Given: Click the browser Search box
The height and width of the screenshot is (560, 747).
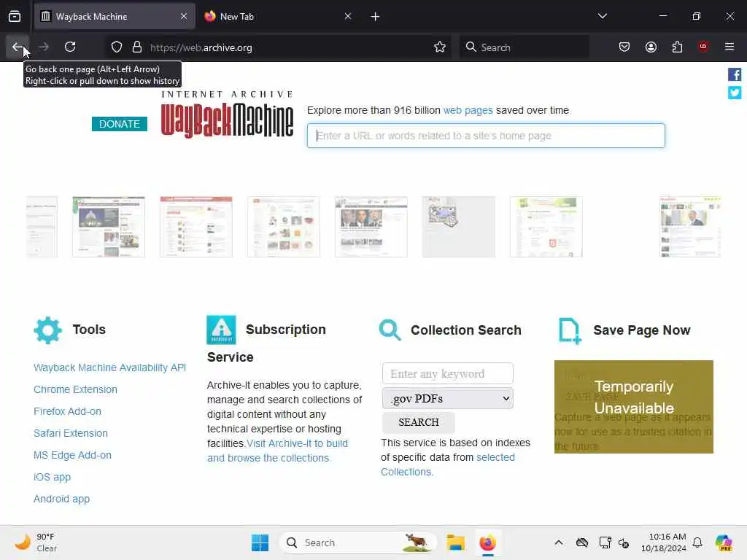Looking at the screenshot, I should 524,47.
